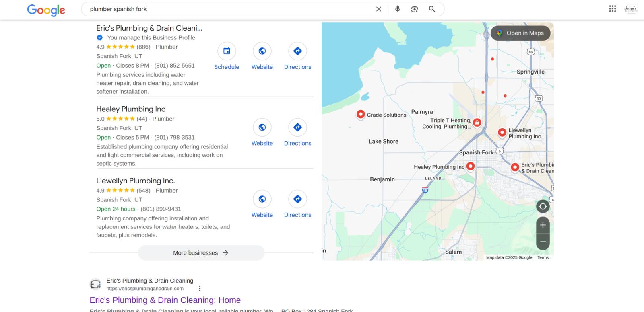Open Google Lens image search
Screen dimensions: 644x312
tap(415, 9)
